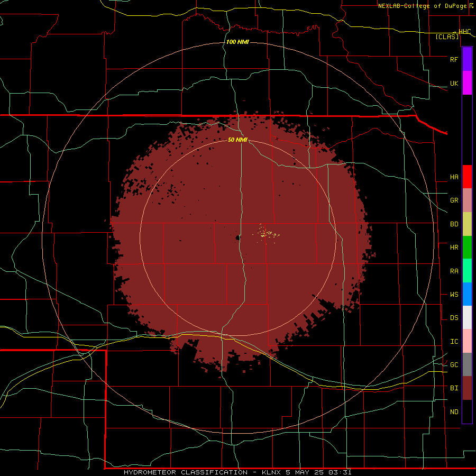Pick the dark green HR legend color block
The height and width of the screenshot is (476, 476).
coord(467,248)
